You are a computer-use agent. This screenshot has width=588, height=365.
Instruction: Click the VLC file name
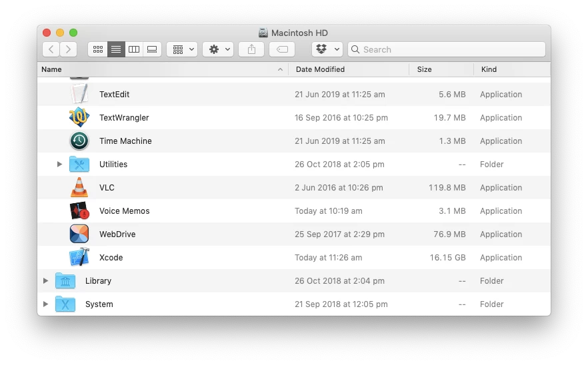click(107, 187)
